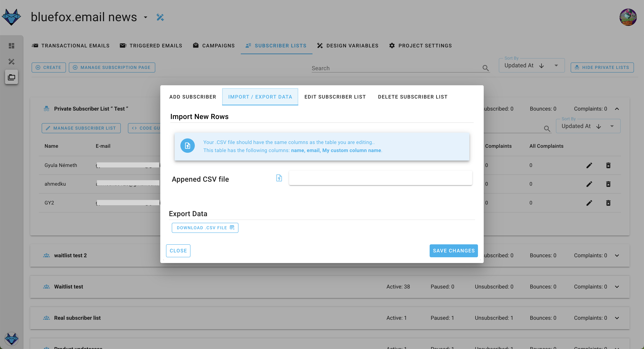The height and width of the screenshot is (349, 644).
Task: Toggle Hide Private Lists filter
Action: pos(602,67)
